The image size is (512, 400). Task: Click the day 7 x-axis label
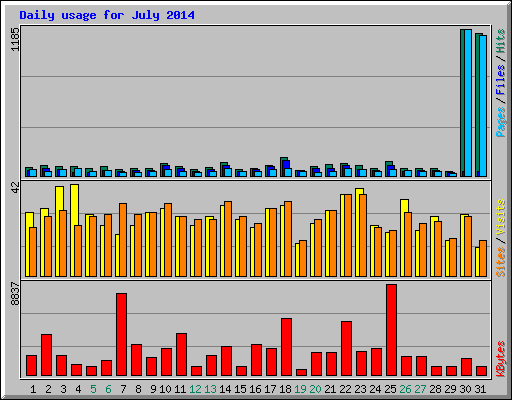click(123, 389)
